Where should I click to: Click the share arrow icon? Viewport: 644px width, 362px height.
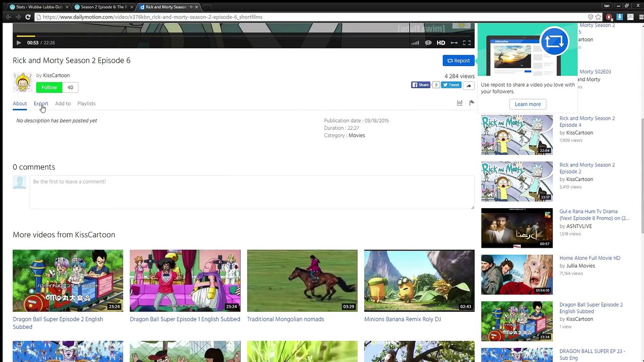[468, 85]
